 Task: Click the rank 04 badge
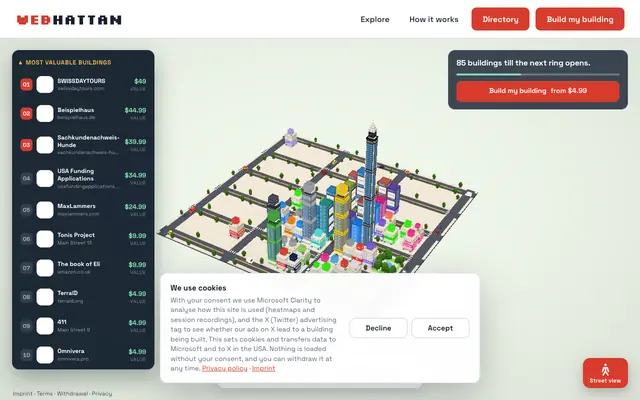[x=27, y=178]
